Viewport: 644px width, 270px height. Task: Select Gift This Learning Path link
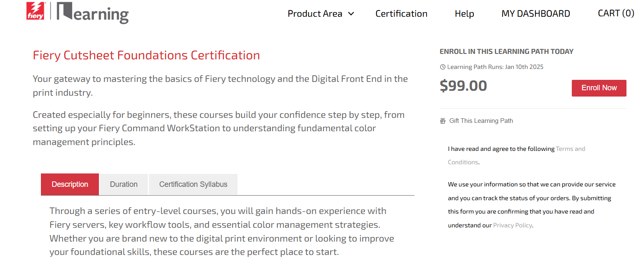481,121
